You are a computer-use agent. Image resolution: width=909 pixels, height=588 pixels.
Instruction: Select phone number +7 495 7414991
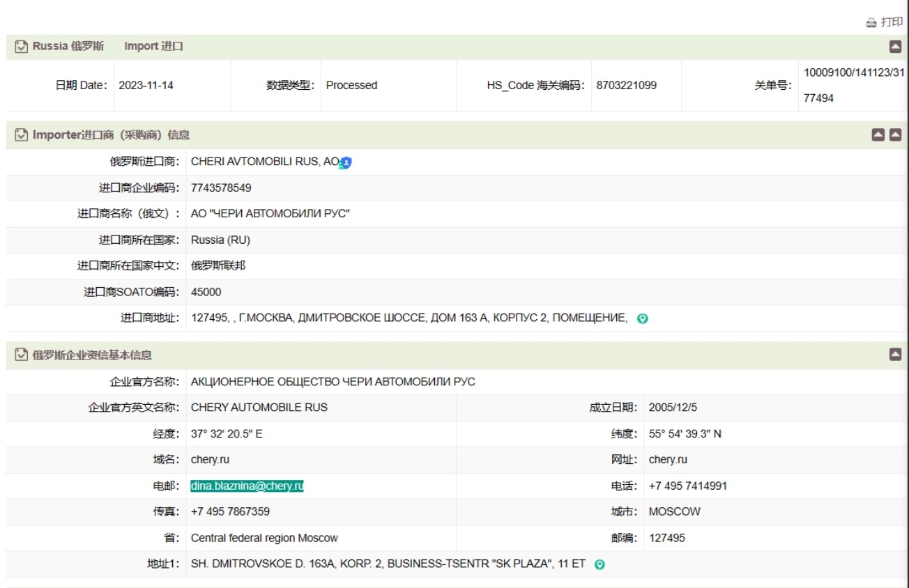(688, 486)
